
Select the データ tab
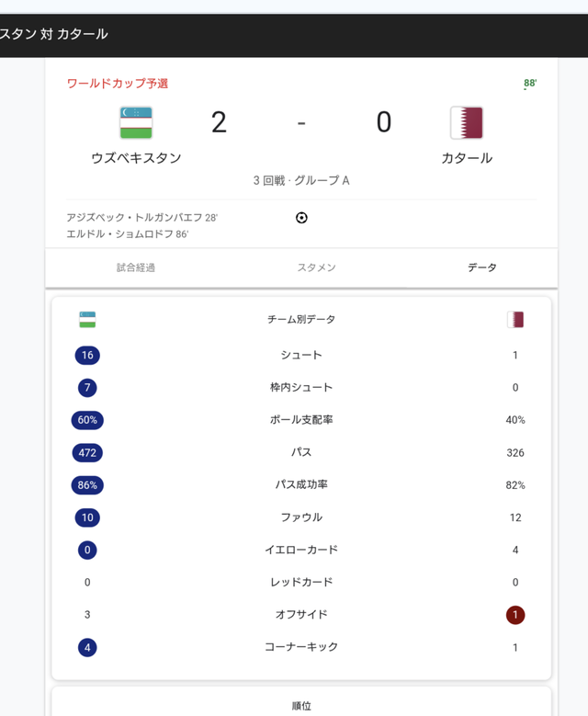482,267
